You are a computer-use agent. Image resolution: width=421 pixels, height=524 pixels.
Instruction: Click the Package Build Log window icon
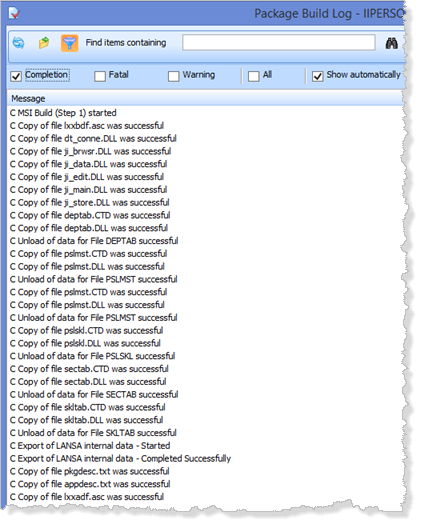[14, 13]
